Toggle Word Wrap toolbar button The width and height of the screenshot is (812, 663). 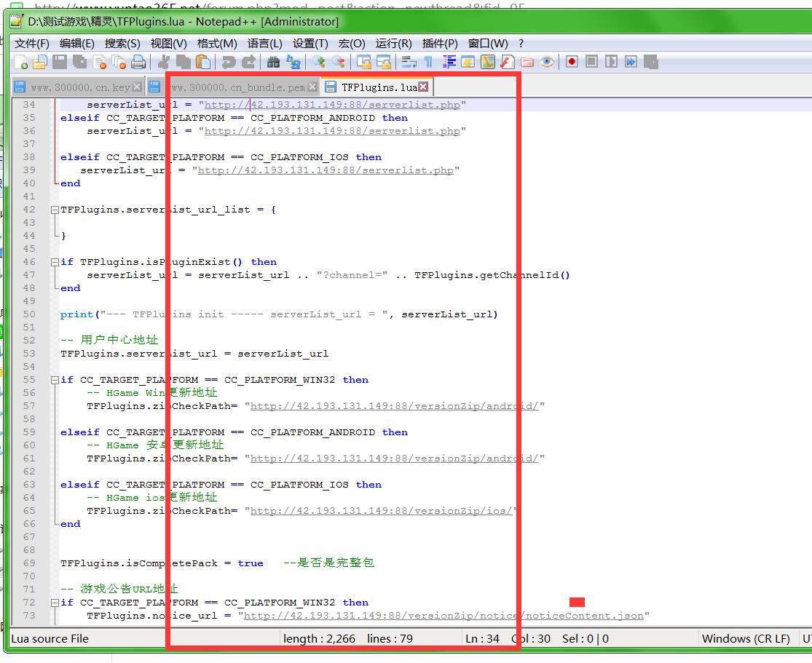pos(409,62)
